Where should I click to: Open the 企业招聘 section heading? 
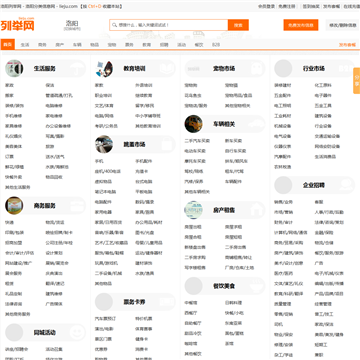coord(314,185)
